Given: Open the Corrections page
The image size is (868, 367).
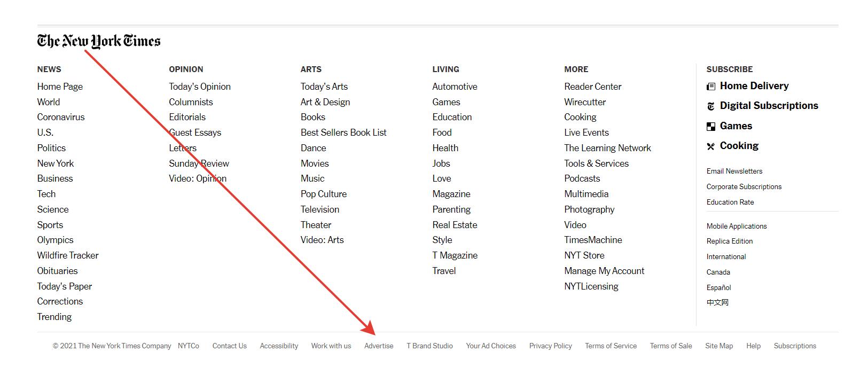Looking at the screenshot, I should [60, 301].
